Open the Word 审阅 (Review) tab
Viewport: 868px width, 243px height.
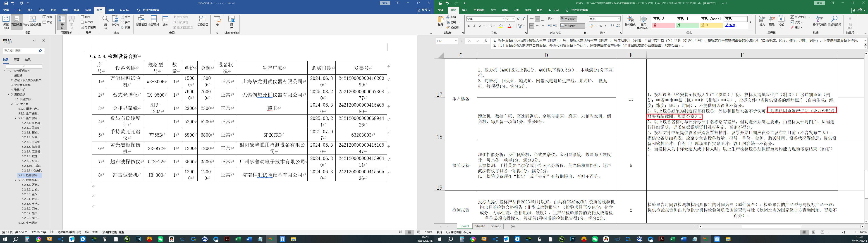tap(88, 10)
